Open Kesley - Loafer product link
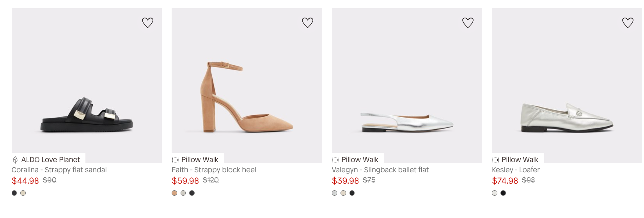644x218 pixels. click(516, 170)
